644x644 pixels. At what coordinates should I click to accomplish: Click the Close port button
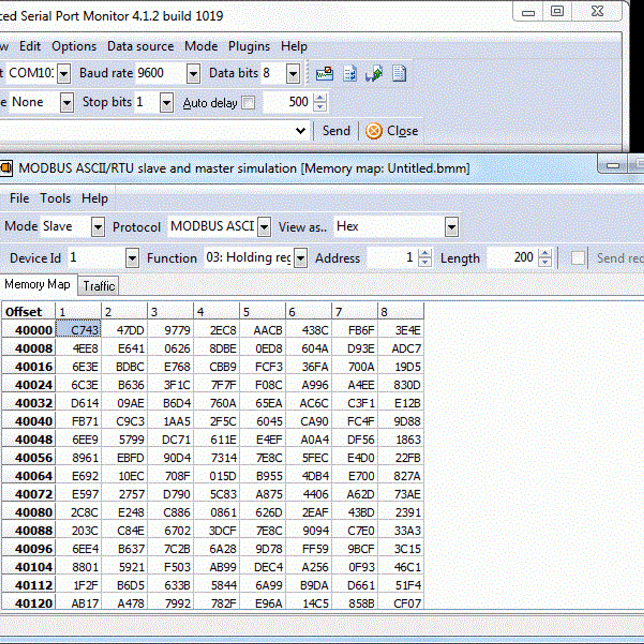[x=392, y=131]
